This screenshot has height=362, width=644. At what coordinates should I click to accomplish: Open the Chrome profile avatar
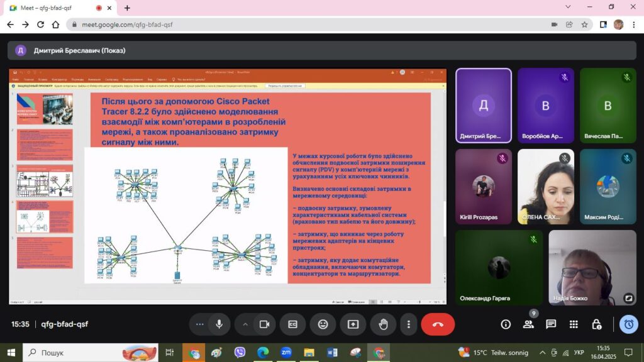click(619, 25)
